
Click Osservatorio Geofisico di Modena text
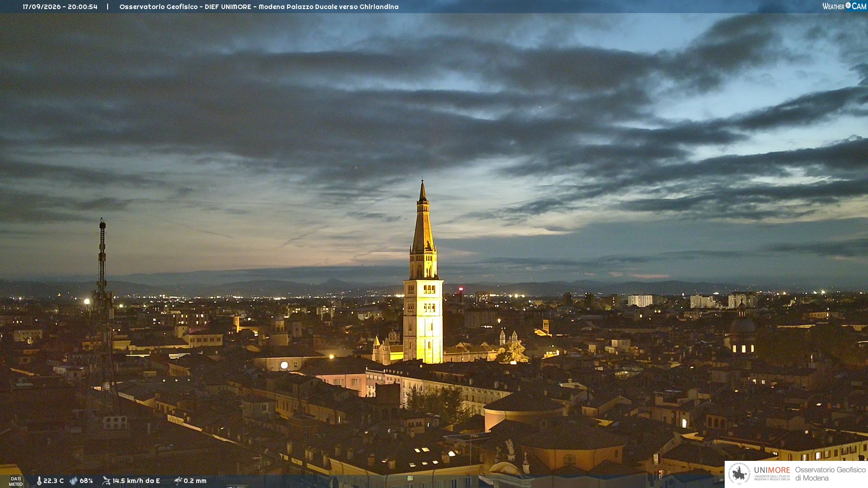[x=830, y=474]
